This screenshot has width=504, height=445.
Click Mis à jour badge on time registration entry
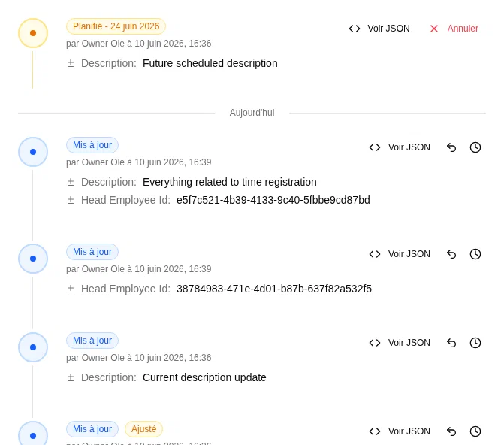(92, 145)
